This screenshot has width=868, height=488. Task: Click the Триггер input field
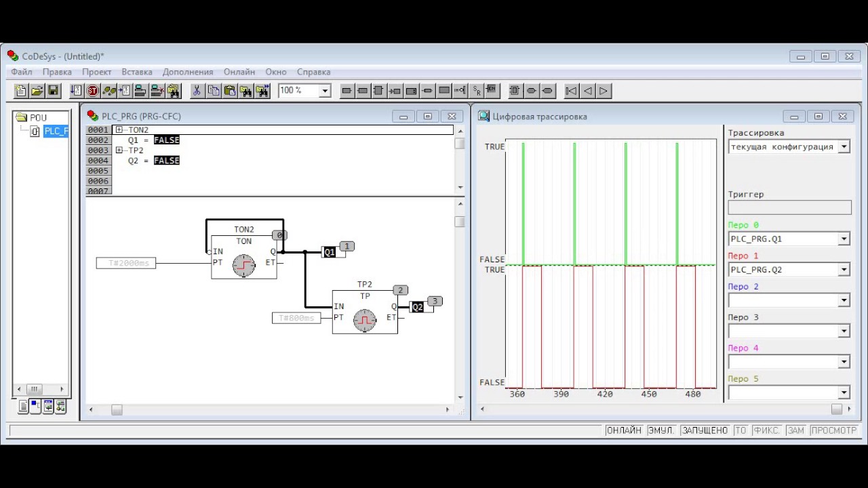[789, 207]
